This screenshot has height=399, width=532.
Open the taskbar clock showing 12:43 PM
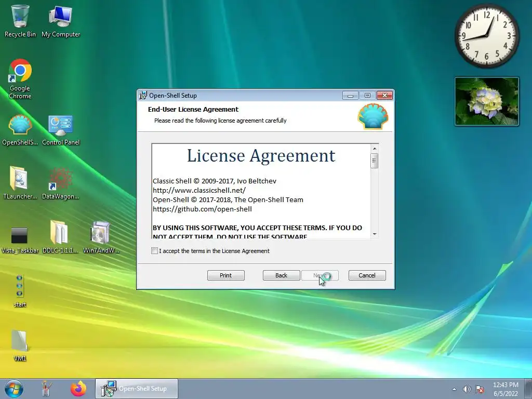tap(506, 389)
